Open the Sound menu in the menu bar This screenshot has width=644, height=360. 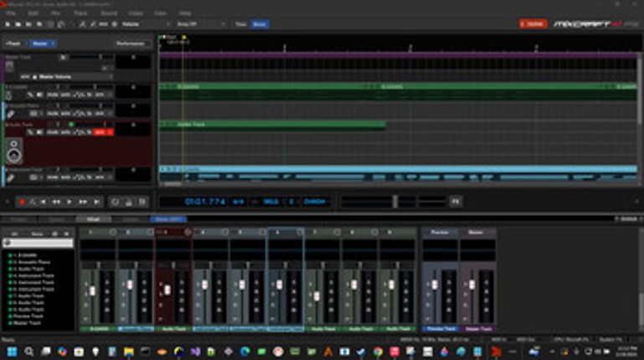coord(109,14)
